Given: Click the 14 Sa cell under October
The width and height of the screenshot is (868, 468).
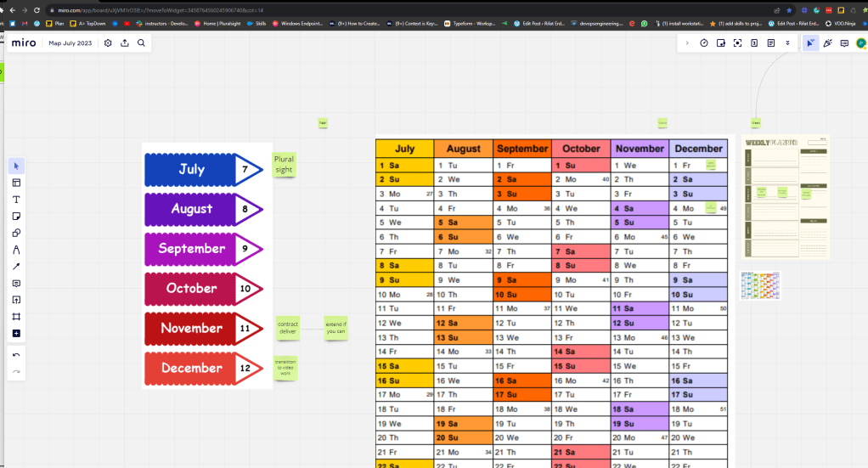Looking at the screenshot, I should [581, 352].
